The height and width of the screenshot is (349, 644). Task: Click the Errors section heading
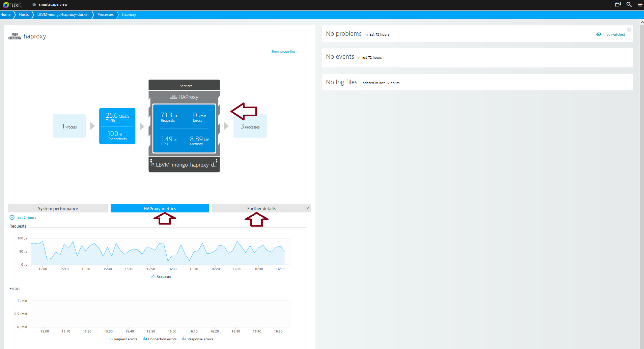(15, 289)
